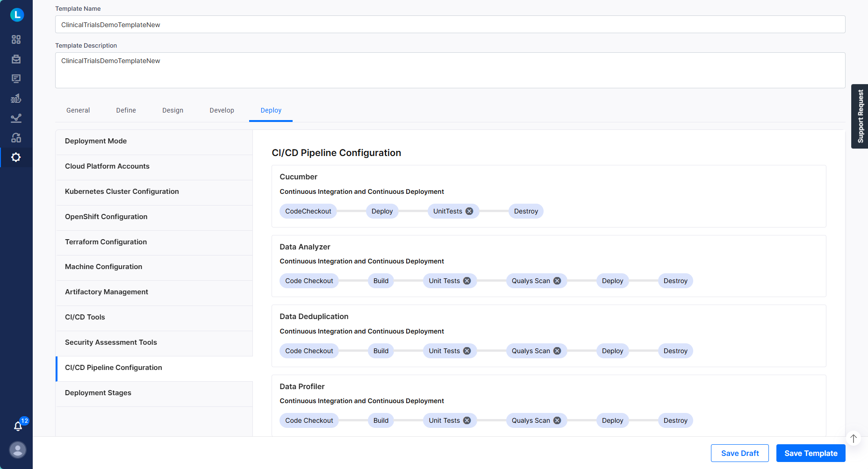Open the Support Request panel

tap(860, 116)
